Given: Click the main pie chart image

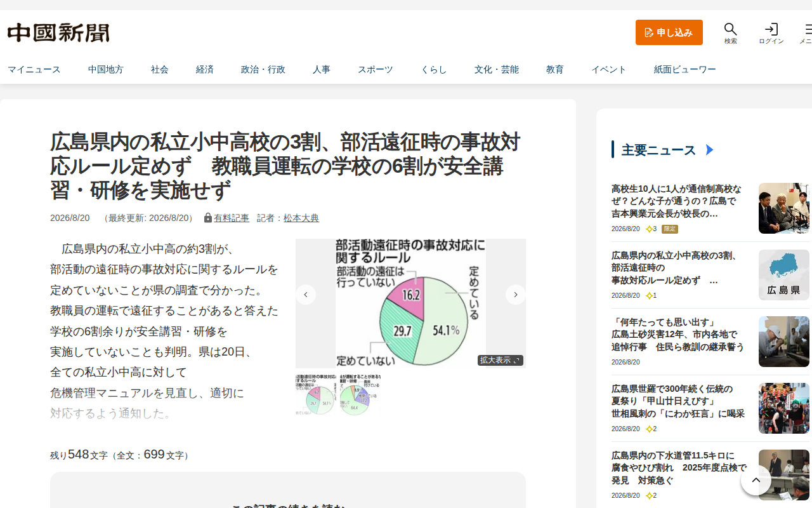Looking at the screenshot, I should (x=410, y=303).
